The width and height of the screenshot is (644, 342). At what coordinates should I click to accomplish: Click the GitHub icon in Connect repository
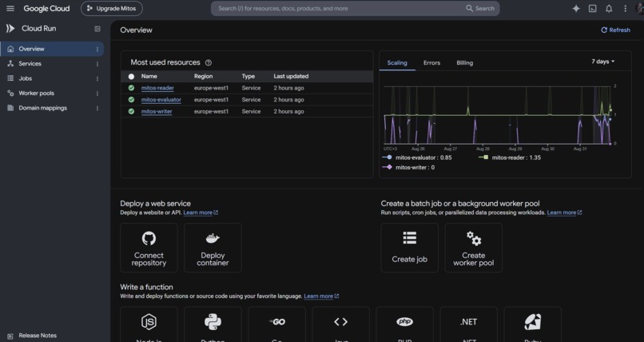click(149, 238)
